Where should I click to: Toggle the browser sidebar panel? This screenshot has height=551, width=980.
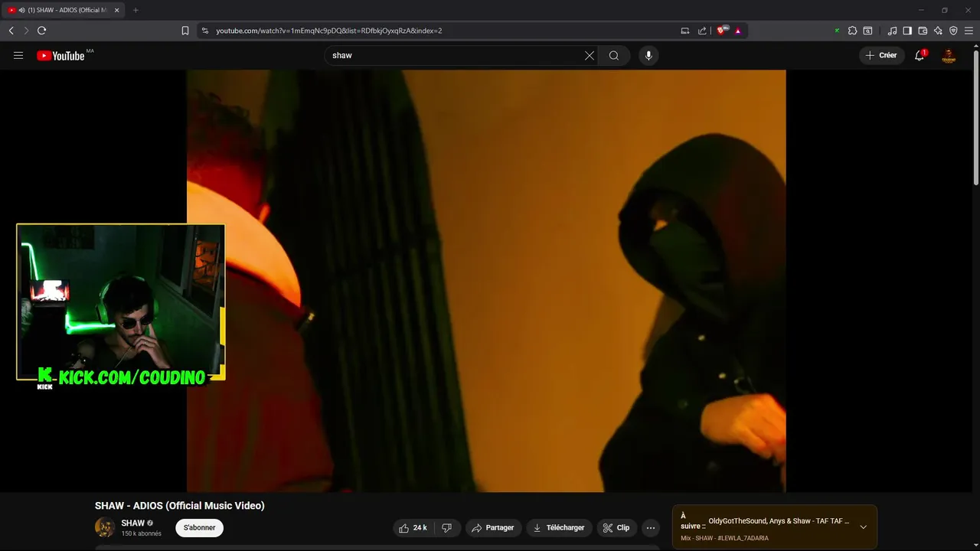pyautogui.click(x=907, y=31)
